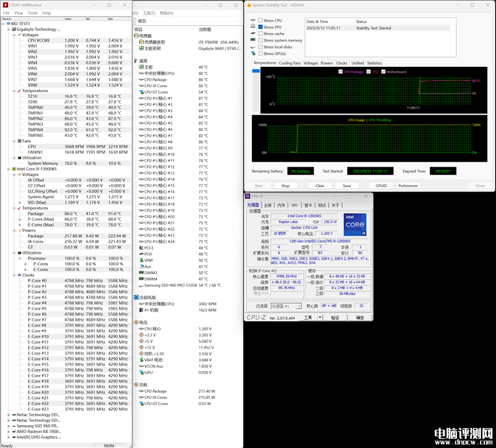Viewport: 496px width, 448px height.
Task: Open the Help menu in HWMonitor
Action: (46, 13)
